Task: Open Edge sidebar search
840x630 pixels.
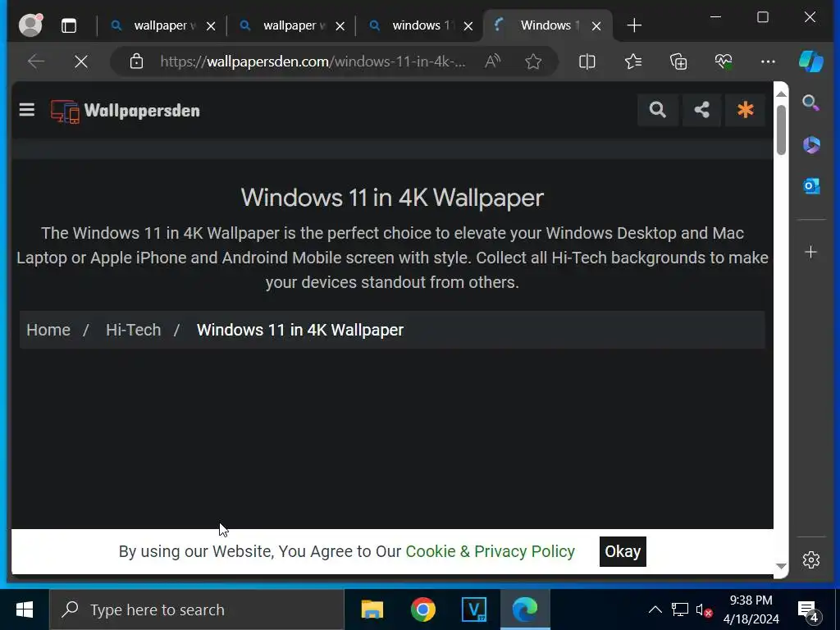Action: tap(811, 103)
